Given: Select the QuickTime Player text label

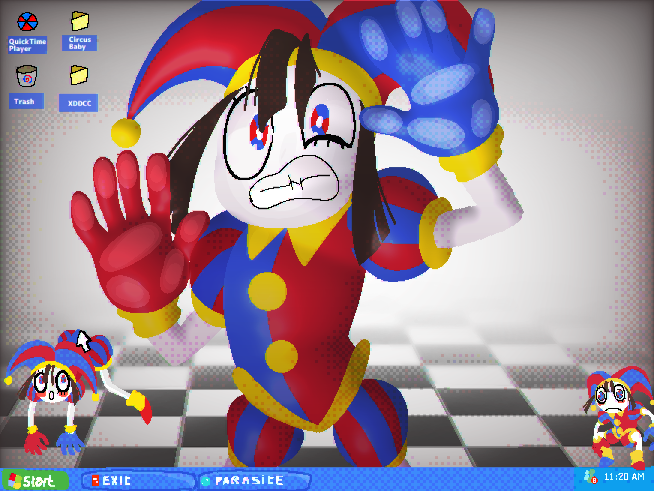Looking at the screenshot, I should pyautogui.click(x=26, y=45).
